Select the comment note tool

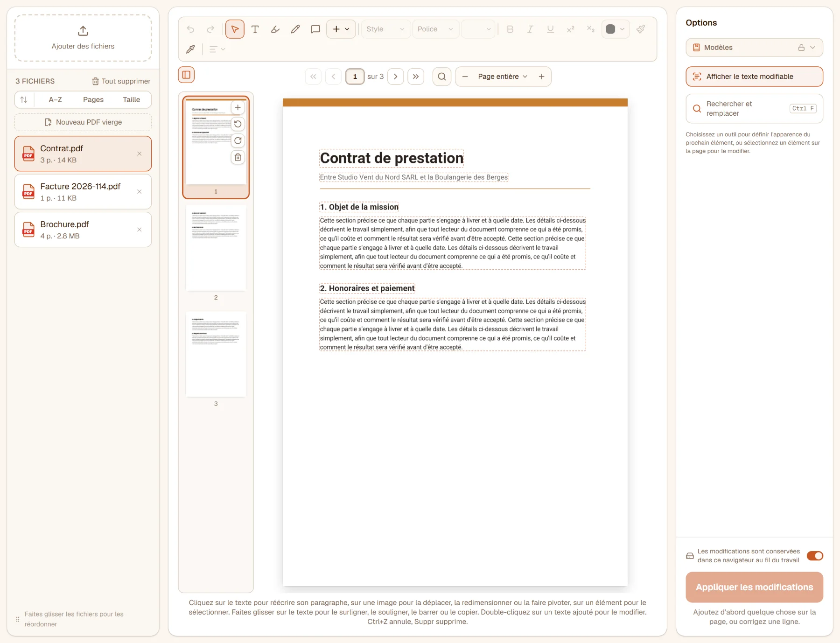[315, 29]
